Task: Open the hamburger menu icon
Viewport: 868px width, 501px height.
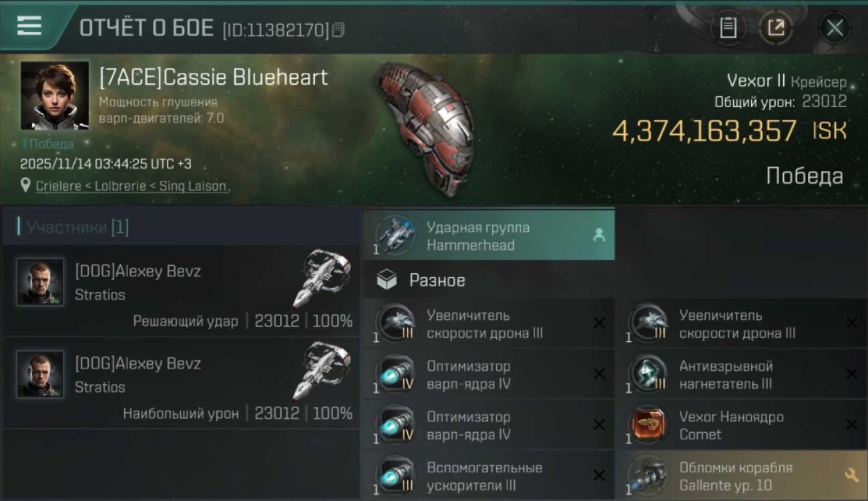Action: [29, 25]
